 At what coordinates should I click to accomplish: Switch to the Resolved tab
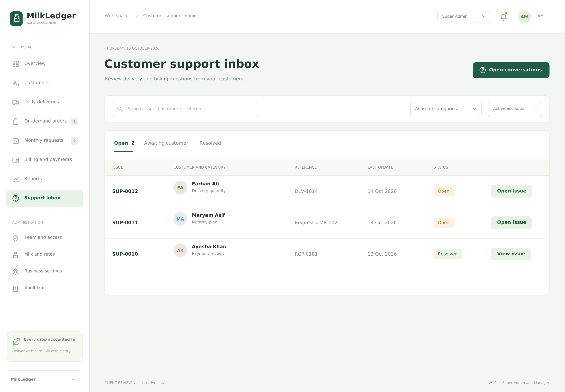click(210, 143)
